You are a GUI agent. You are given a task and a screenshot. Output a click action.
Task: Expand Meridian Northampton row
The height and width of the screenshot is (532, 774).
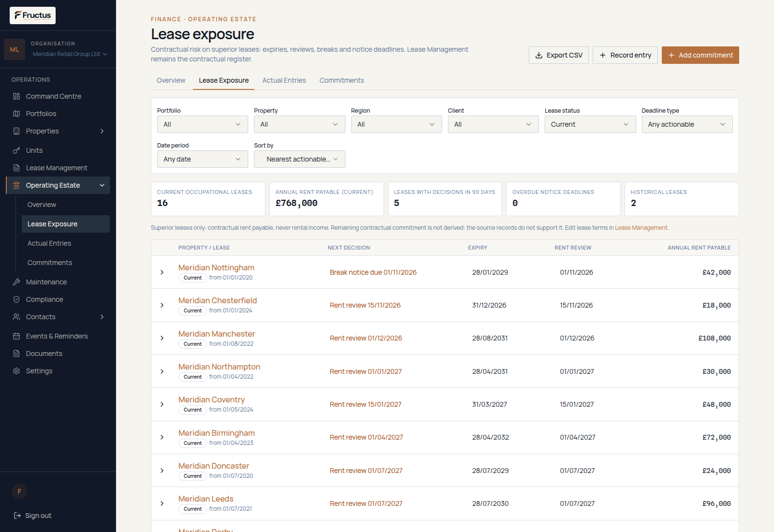point(162,371)
